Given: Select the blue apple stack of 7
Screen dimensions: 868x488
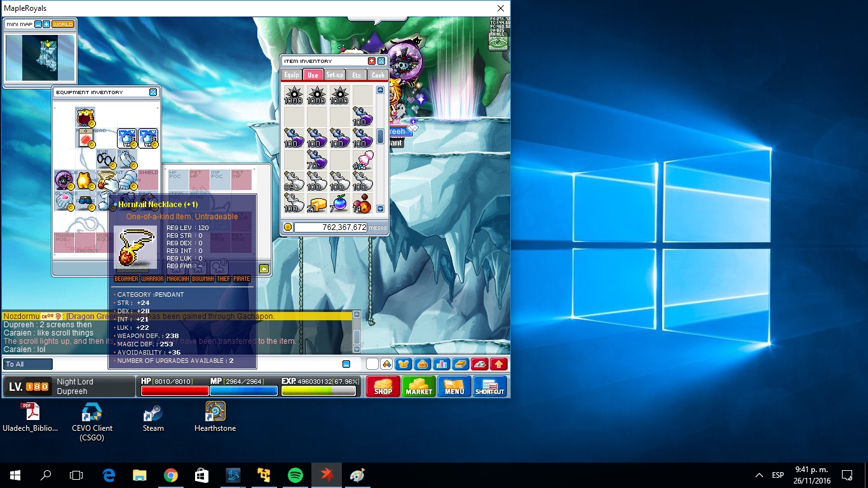Looking at the screenshot, I should coord(339,203).
